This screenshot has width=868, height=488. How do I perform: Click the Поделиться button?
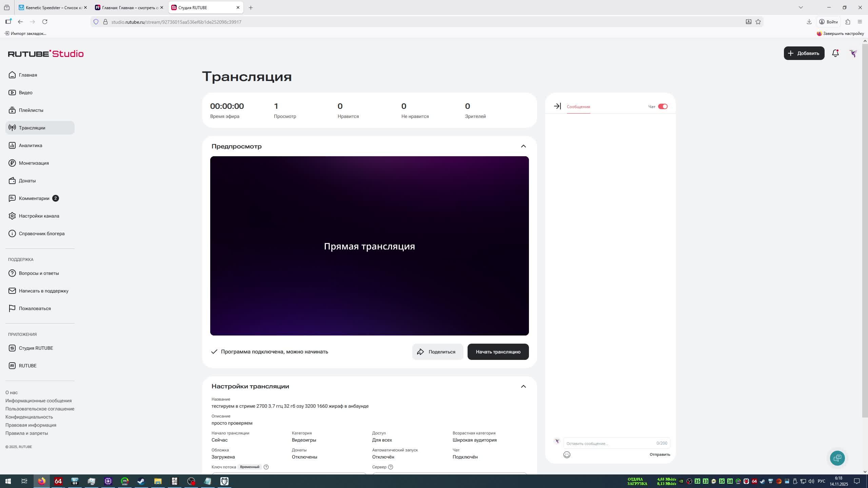point(437,351)
